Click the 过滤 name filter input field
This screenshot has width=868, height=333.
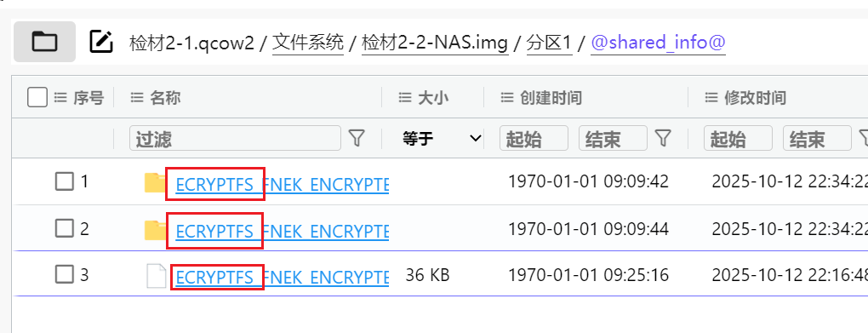[235, 138]
